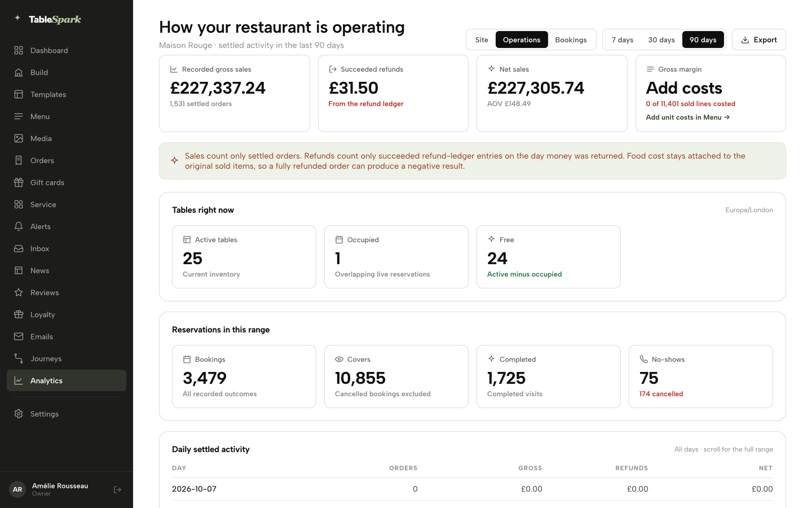Screen dimensions: 812x508
Task: Switch to the Bookings tab
Action: (x=571, y=40)
